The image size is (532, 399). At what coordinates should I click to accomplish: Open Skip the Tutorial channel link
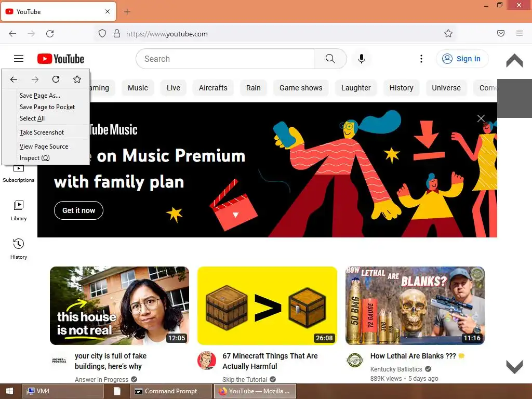click(x=245, y=379)
